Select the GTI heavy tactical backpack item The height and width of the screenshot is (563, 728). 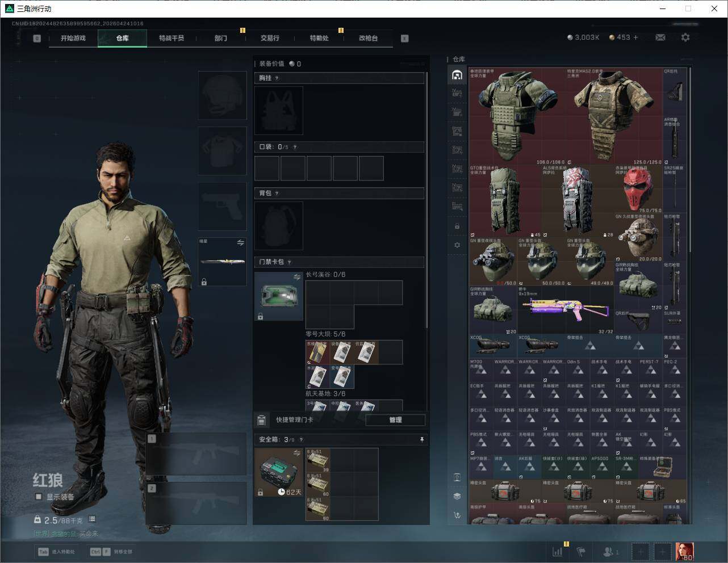coord(505,201)
